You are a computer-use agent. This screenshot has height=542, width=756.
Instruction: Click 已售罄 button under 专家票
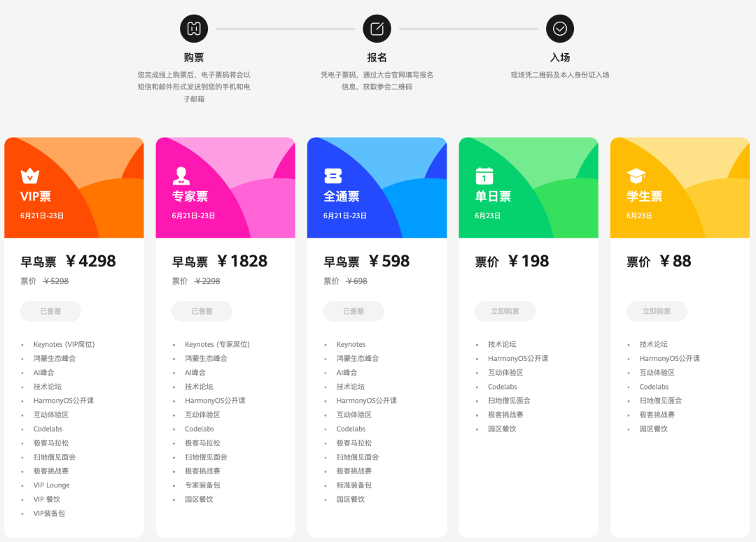coord(202,311)
